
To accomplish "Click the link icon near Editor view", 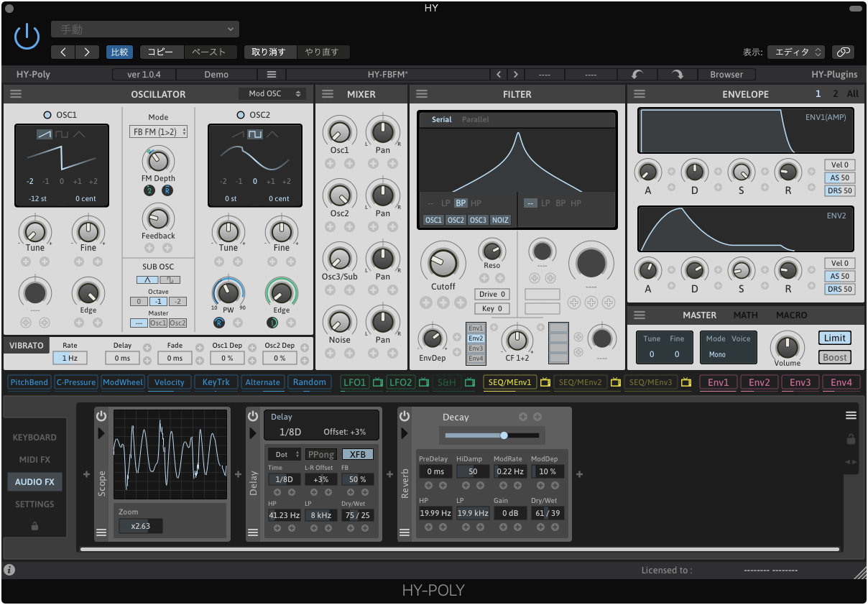I will [843, 52].
